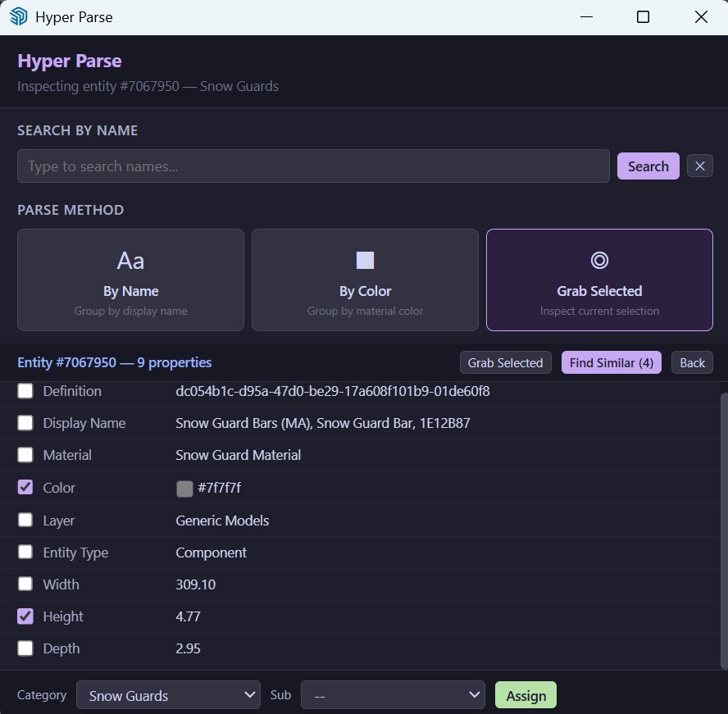The image size is (728, 714).
Task: Click inside the search names input field
Action: pos(312,166)
